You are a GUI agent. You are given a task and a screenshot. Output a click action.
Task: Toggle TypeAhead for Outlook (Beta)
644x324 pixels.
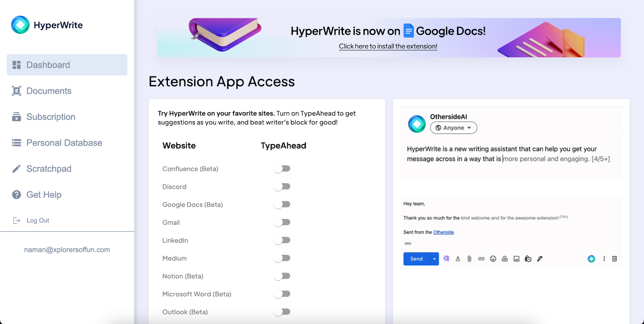point(282,312)
